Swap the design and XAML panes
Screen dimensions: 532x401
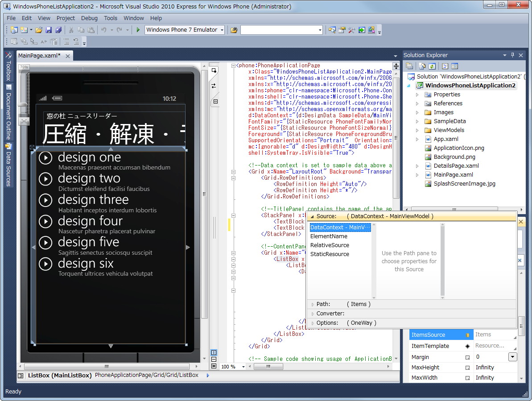tap(214, 86)
